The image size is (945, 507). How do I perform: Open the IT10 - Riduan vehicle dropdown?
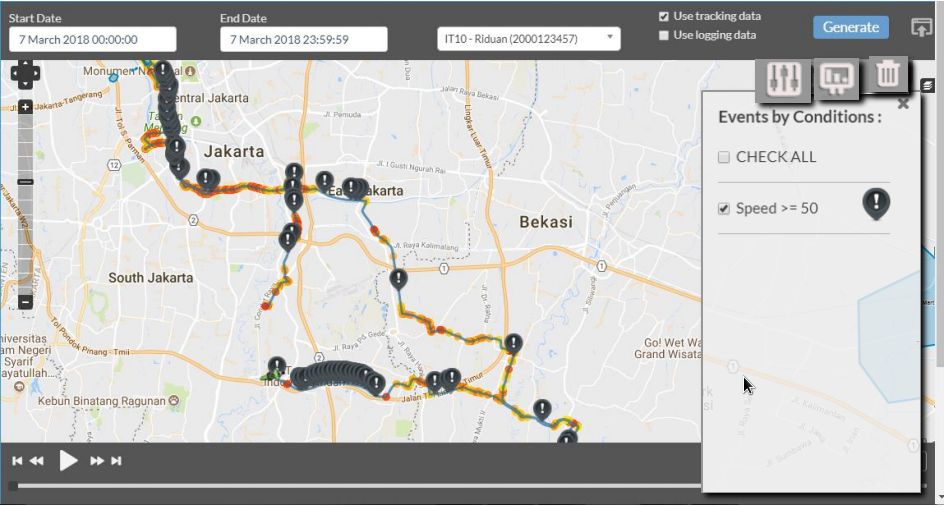coord(528,39)
